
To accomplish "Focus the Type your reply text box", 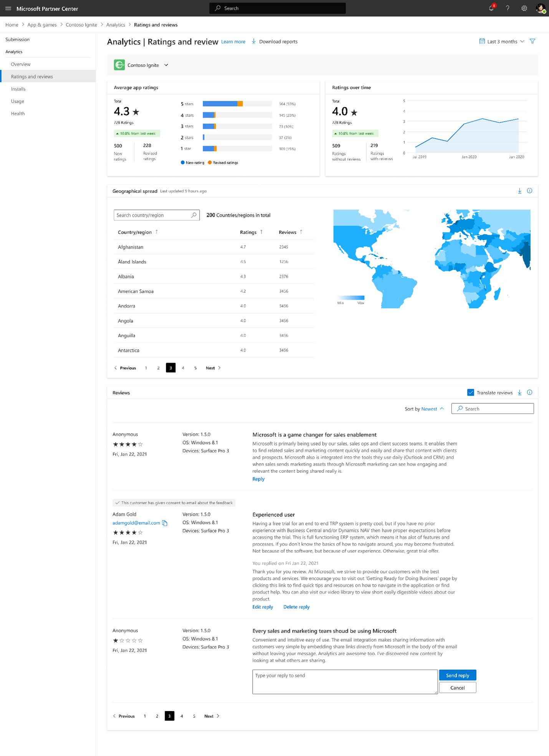I will coord(345,682).
